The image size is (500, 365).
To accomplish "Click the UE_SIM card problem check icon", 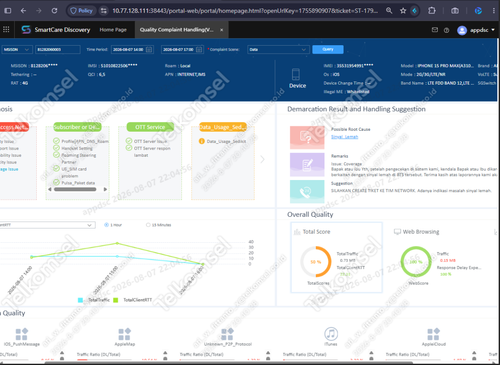I will (56, 169).
